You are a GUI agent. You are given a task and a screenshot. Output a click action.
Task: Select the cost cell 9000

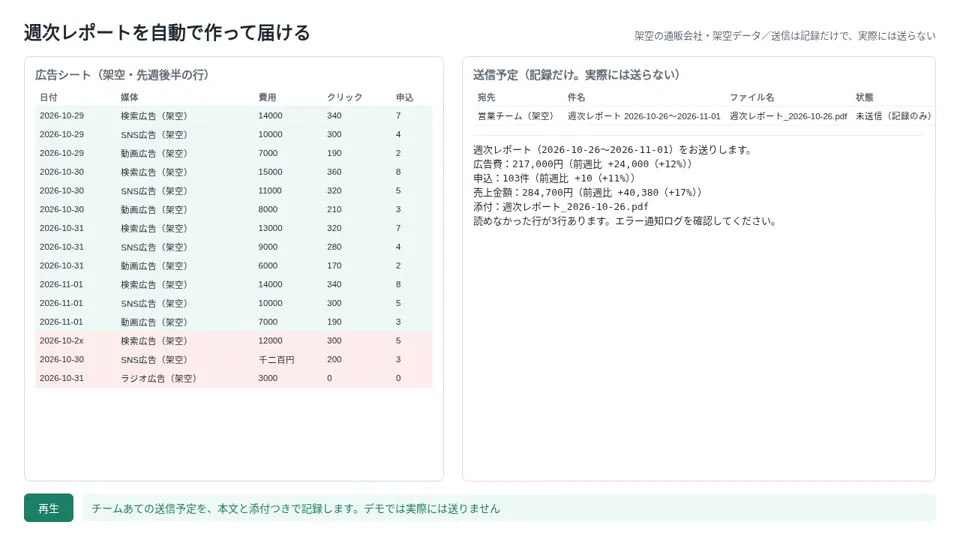[x=268, y=247]
